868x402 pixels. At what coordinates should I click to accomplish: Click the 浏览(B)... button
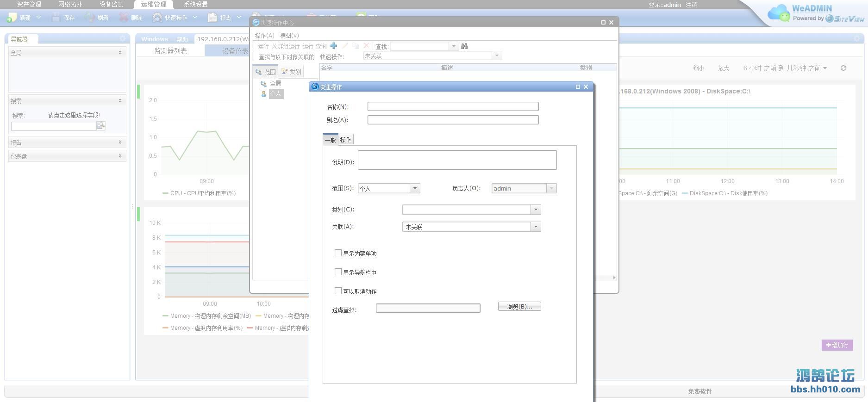tap(519, 306)
